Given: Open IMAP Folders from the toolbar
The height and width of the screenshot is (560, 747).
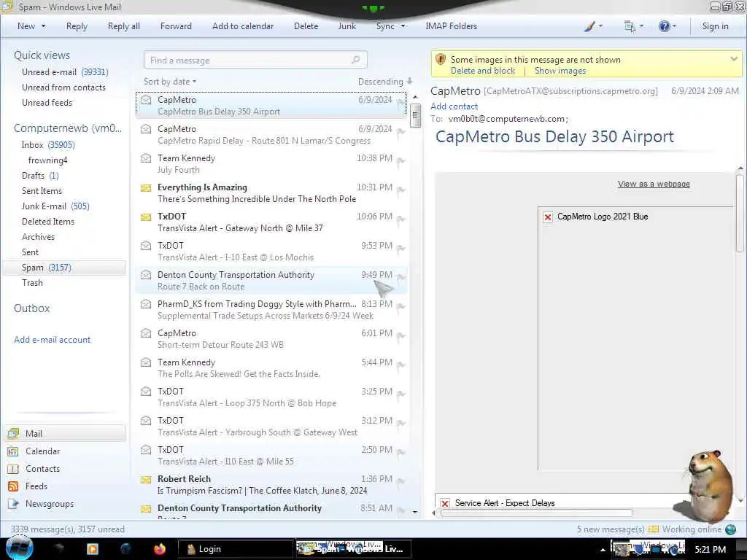Looking at the screenshot, I should (451, 26).
